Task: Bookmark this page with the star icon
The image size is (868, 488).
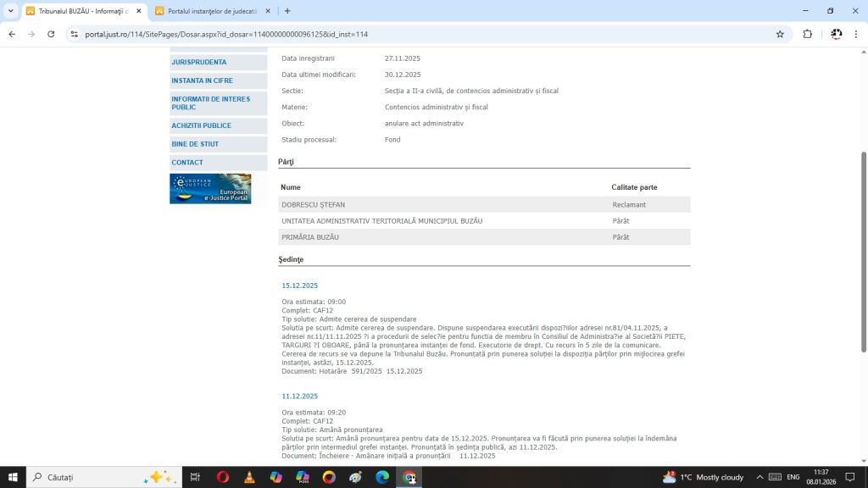Action: coord(780,34)
